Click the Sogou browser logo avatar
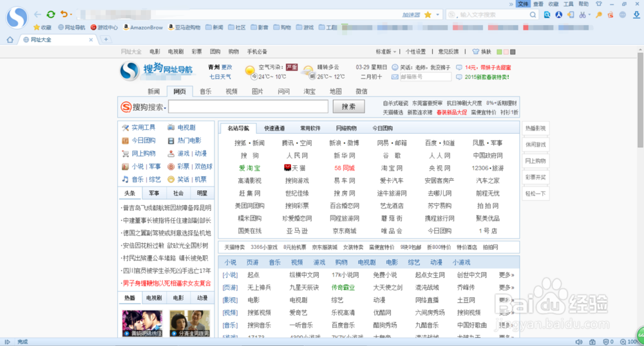 point(17,17)
